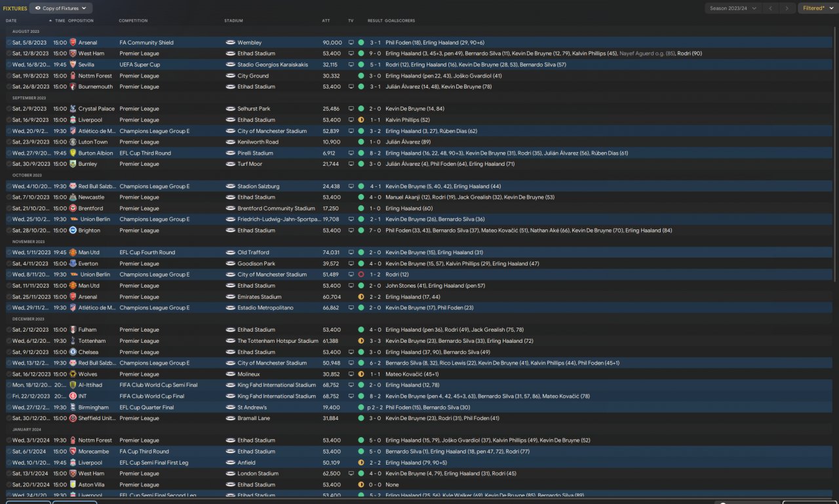The width and height of the screenshot is (839, 504).
Task: Click the Newcastle club badge
Action: [73, 197]
